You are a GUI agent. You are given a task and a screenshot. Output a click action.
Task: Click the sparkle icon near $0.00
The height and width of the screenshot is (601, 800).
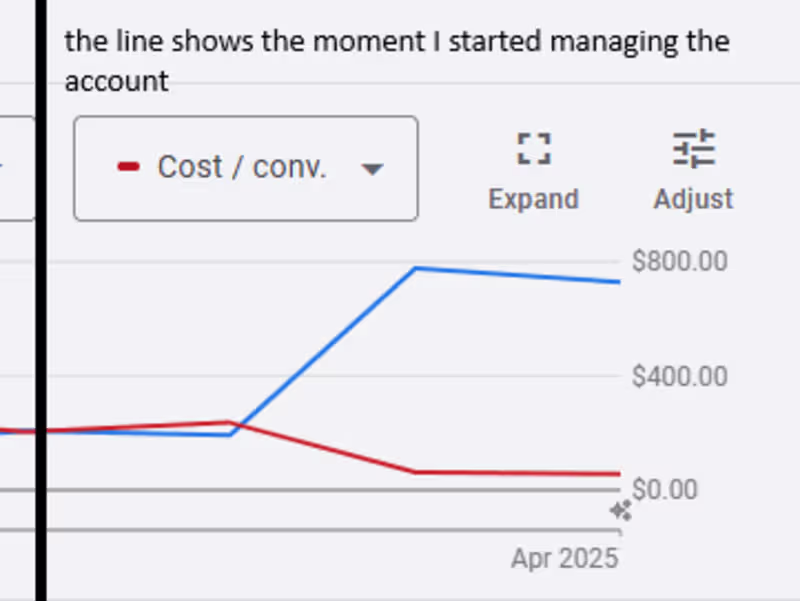pos(621,512)
